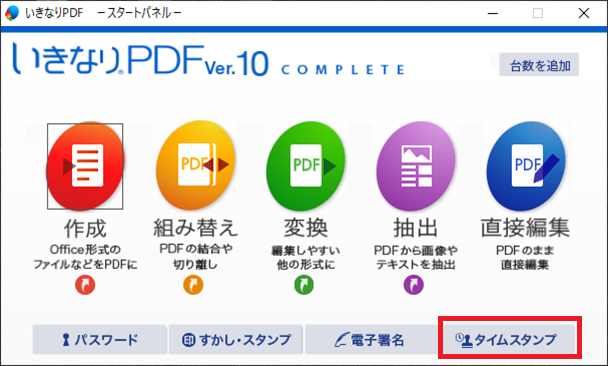
Task: Open the 電子署名 (Digital signature) button
Action: click(x=372, y=340)
